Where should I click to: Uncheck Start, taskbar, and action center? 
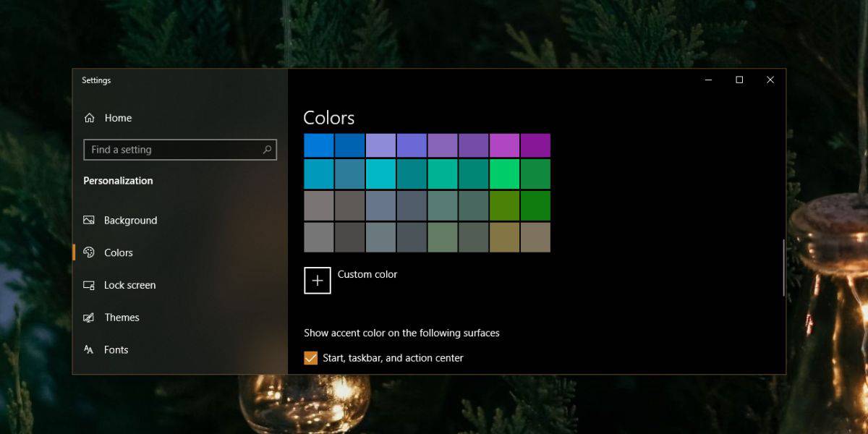coord(310,358)
